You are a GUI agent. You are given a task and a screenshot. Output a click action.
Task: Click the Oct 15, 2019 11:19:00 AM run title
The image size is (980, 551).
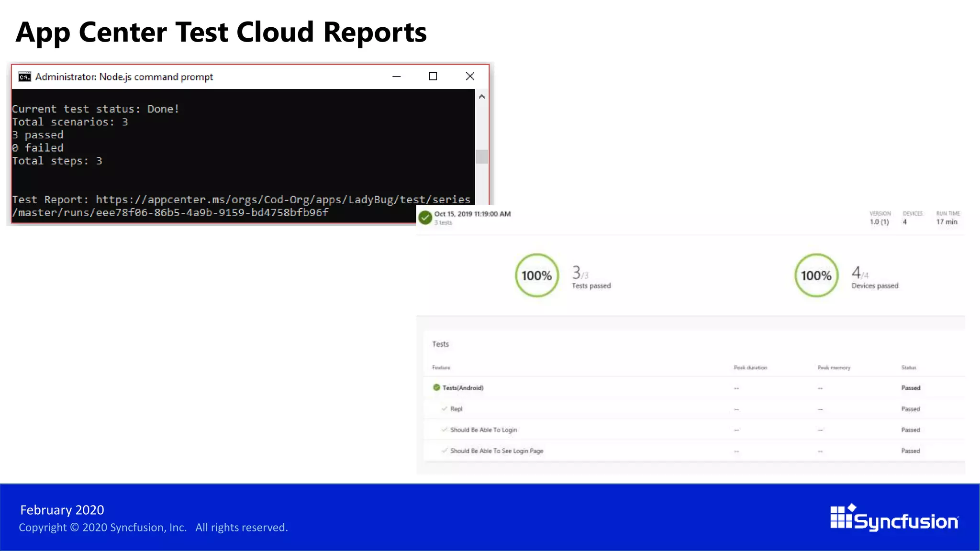pos(472,214)
